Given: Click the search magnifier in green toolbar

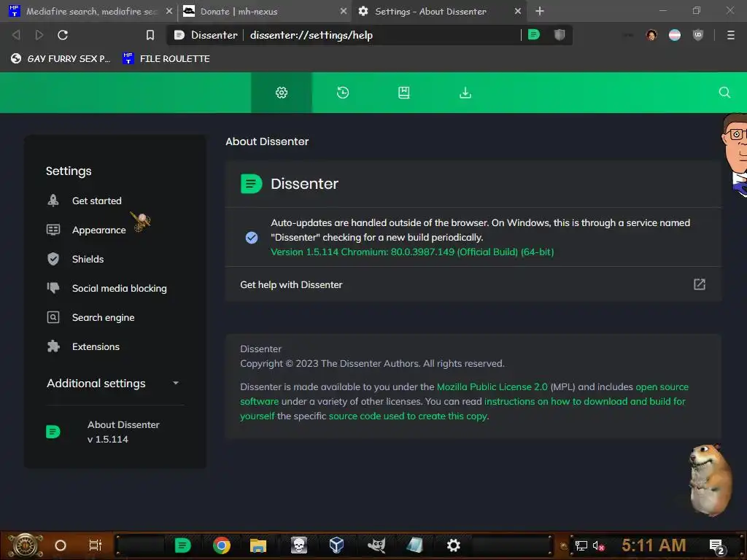Looking at the screenshot, I should [724, 93].
